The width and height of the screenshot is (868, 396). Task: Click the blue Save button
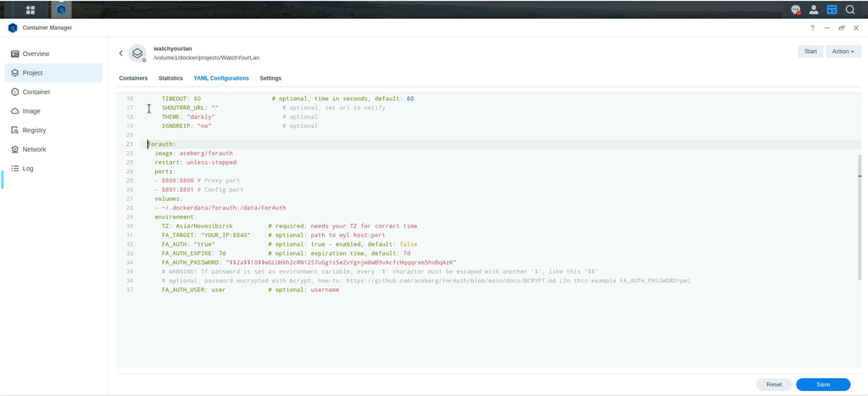pos(823,384)
